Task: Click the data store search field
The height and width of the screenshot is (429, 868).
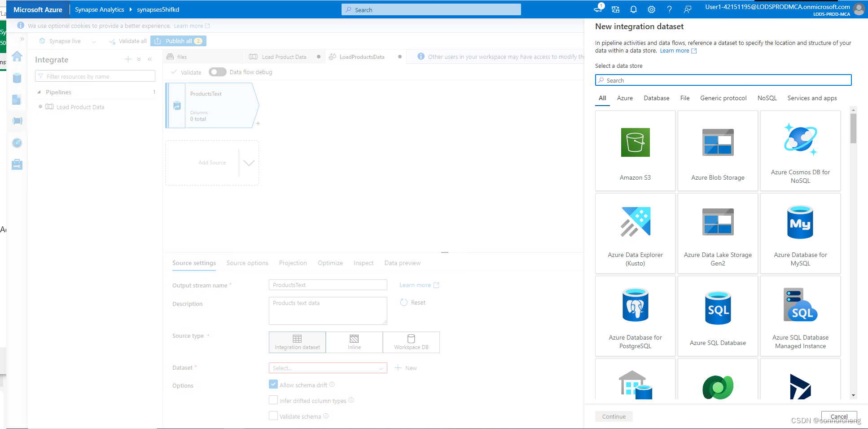Action: pyautogui.click(x=723, y=80)
